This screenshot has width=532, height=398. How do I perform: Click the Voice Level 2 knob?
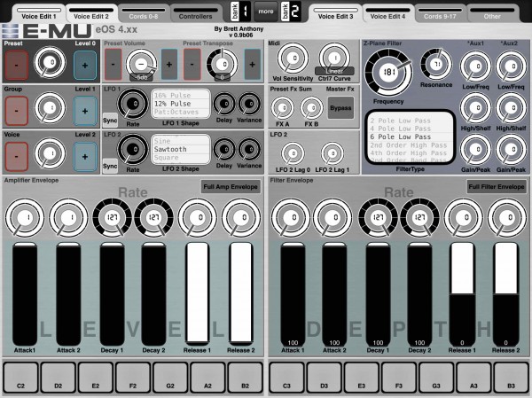(50, 154)
